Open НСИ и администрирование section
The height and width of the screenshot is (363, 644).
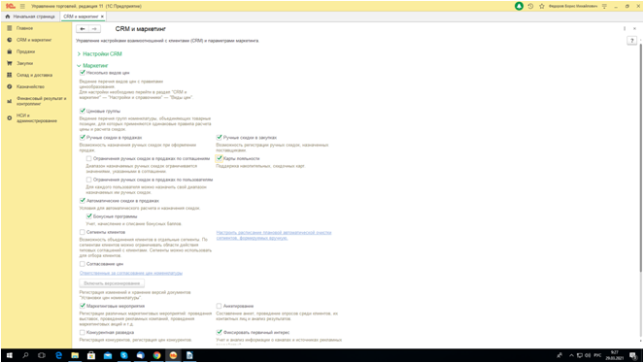[x=37, y=118]
